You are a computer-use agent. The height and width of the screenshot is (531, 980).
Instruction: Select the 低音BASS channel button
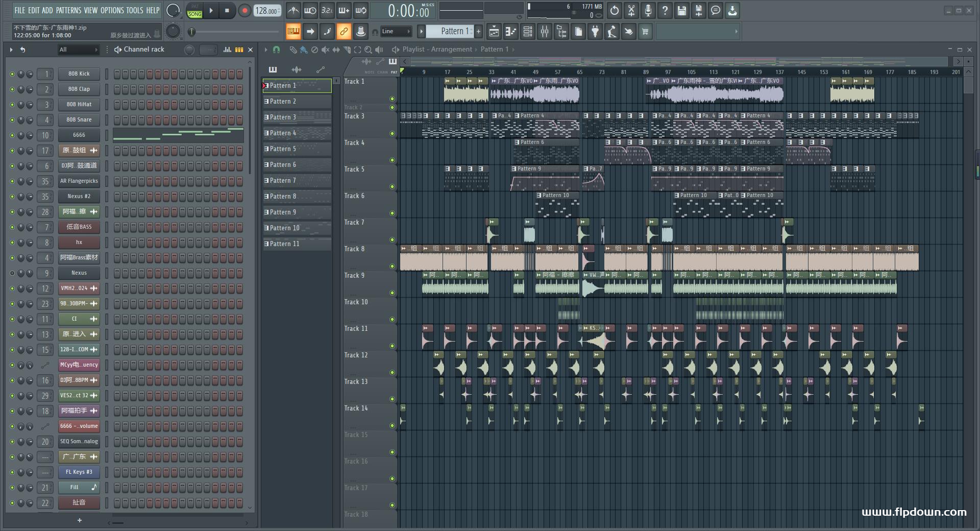[79, 227]
